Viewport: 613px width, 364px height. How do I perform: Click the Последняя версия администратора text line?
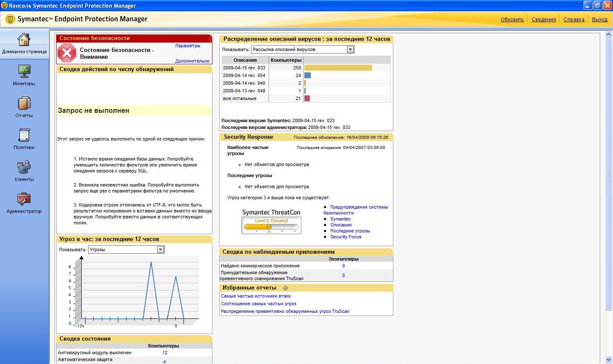[x=286, y=127]
